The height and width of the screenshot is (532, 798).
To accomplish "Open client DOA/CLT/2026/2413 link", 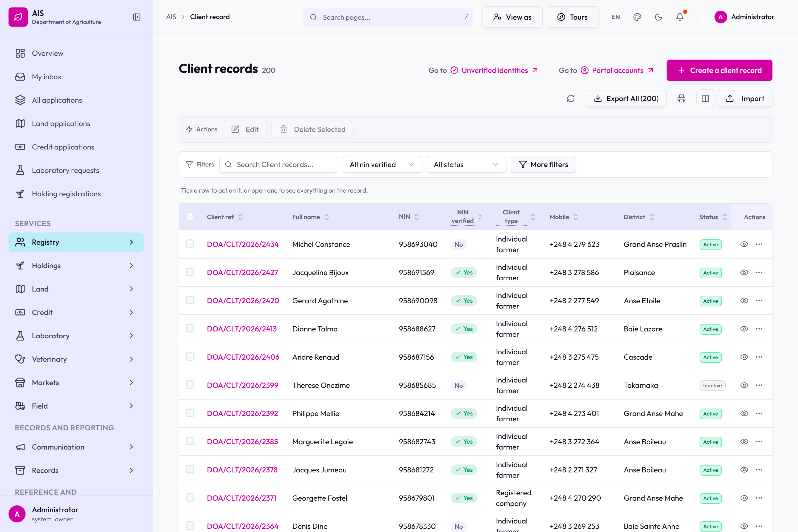I will tap(242, 329).
